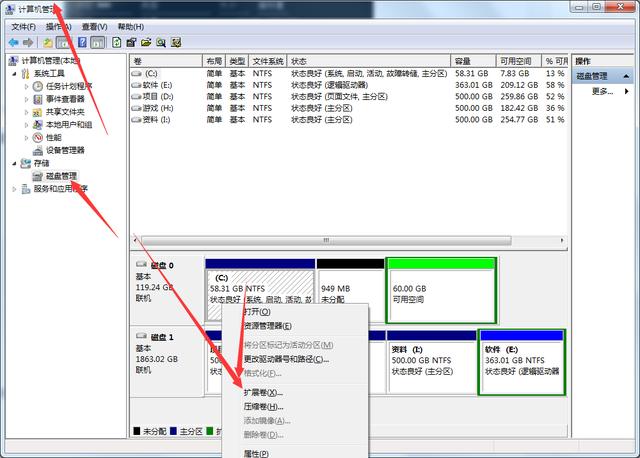Screen dimensions: 640x458
Task: Click the Up one level folder icon
Action: (x=47, y=43)
